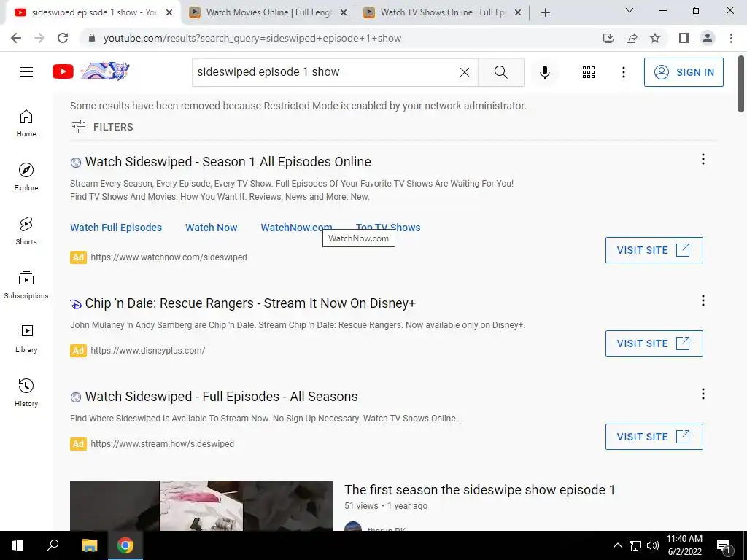This screenshot has width=747, height=560.
Task: Show hidden system tray icons
Action: tap(617, 545)
